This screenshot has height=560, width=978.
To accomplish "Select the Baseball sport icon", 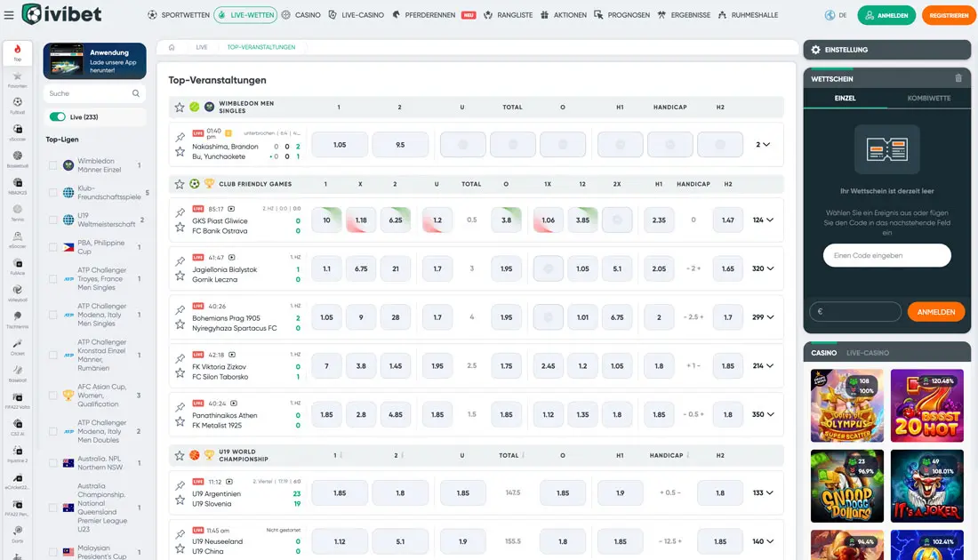I will coord(18,373).
